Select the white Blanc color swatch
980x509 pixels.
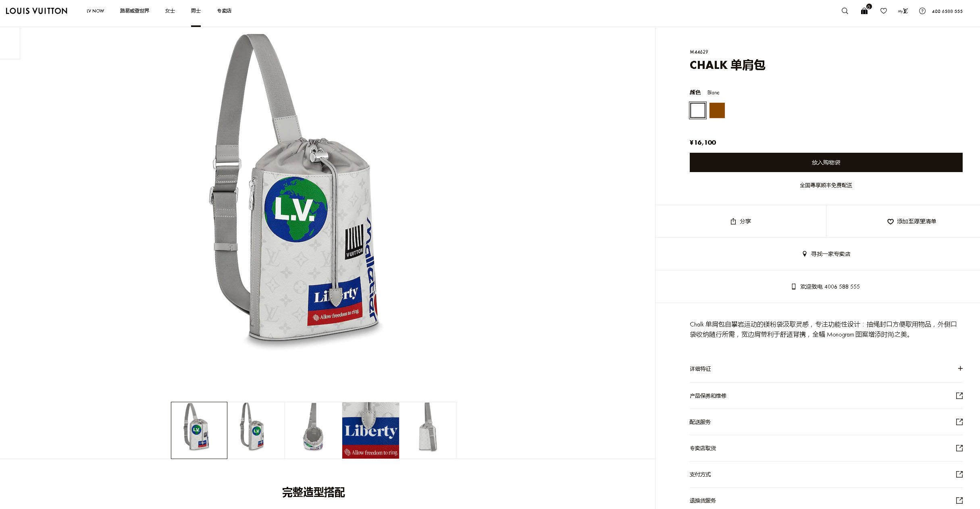697,110
